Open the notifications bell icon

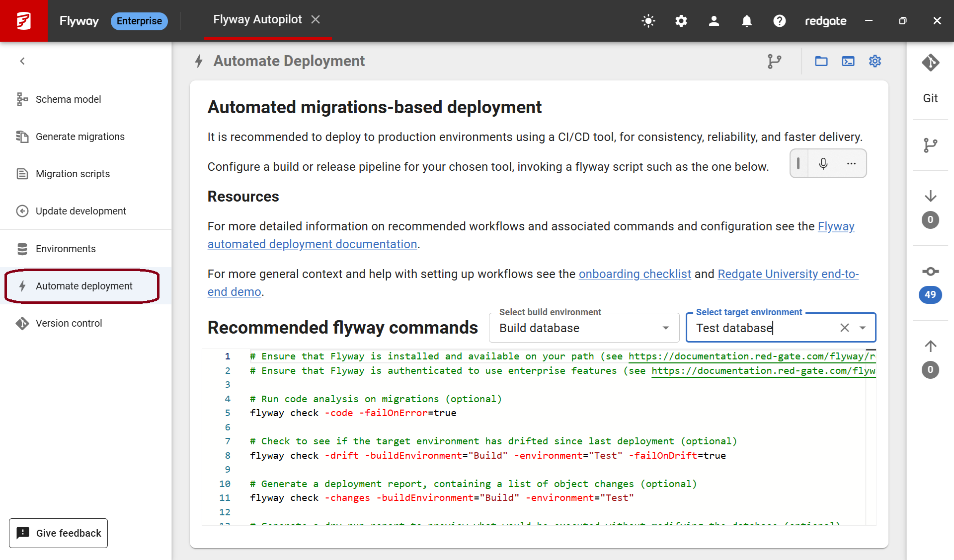point(746,21)
